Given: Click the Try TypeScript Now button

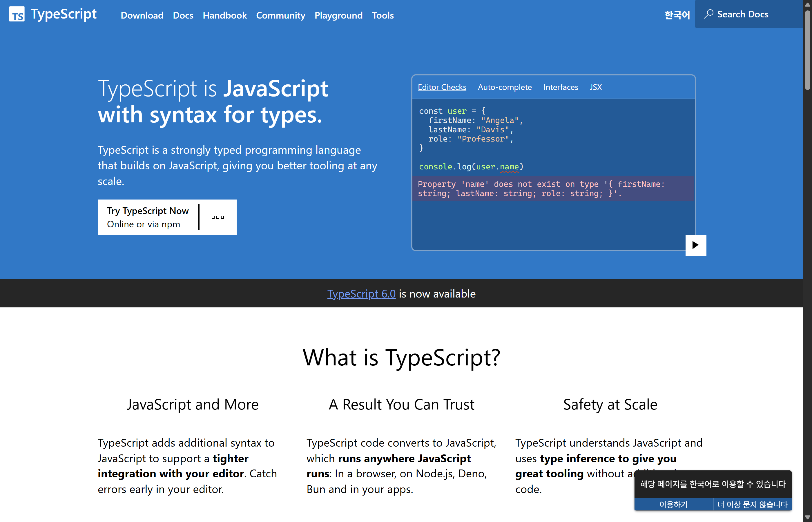Looking at the screenshot, I should (148, 217).
